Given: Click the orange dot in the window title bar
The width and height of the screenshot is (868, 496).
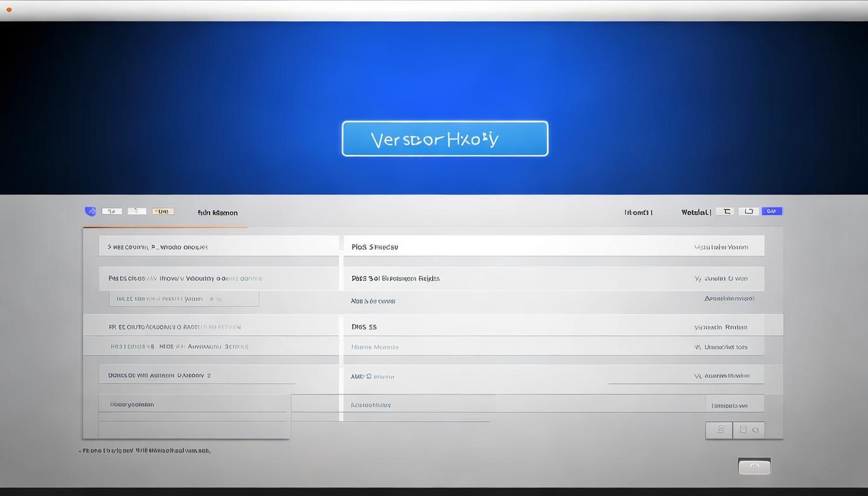Looking at the screenshot, I should (9, 10).
